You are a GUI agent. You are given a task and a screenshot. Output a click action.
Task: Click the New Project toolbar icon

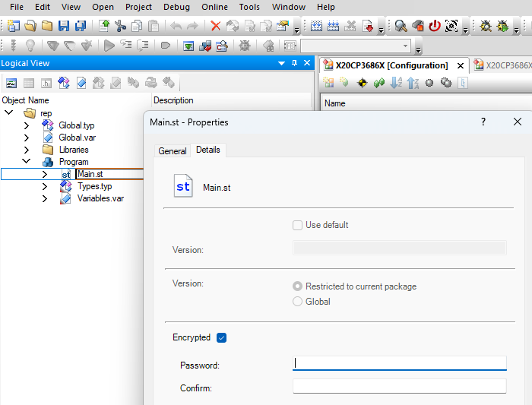coord(14,26)
